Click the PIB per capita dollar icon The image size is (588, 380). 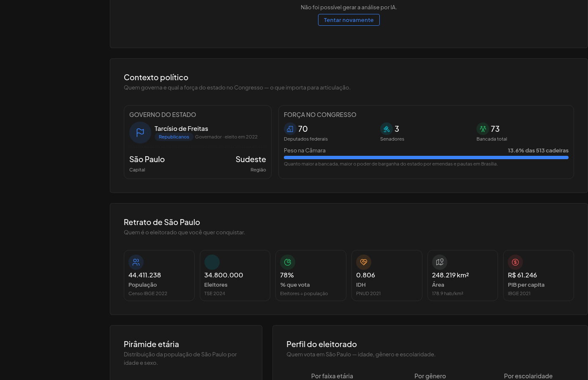point(515,262)
